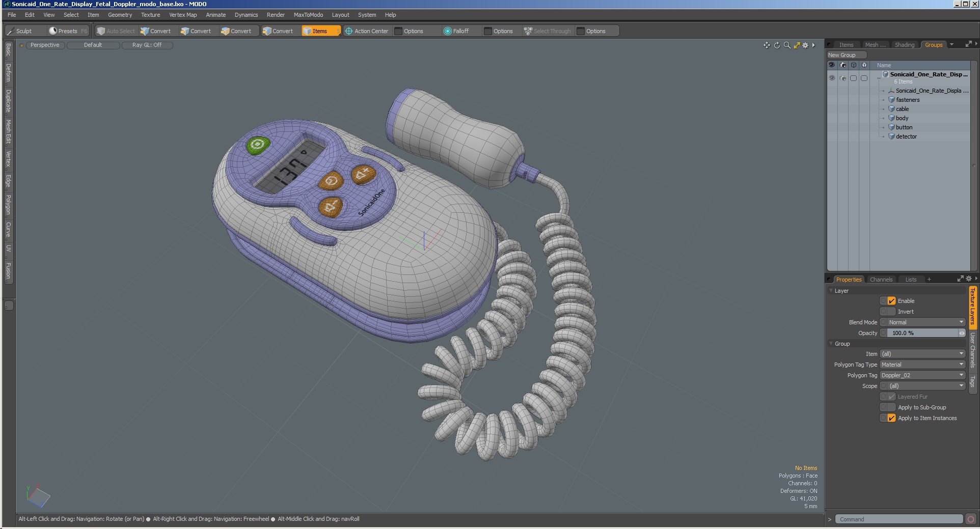
Task: Maximize viewport with the yellow arrows icon
Action: point(797,45)
